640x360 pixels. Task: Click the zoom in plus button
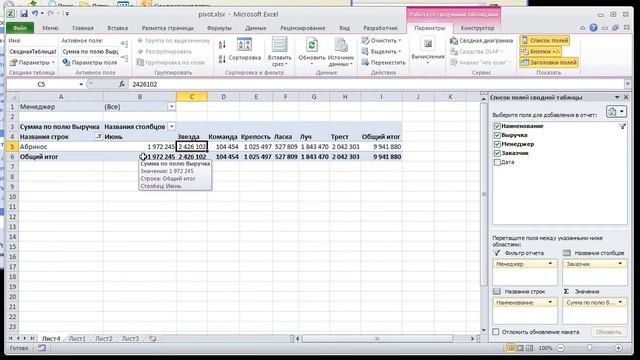click(618, 348)
